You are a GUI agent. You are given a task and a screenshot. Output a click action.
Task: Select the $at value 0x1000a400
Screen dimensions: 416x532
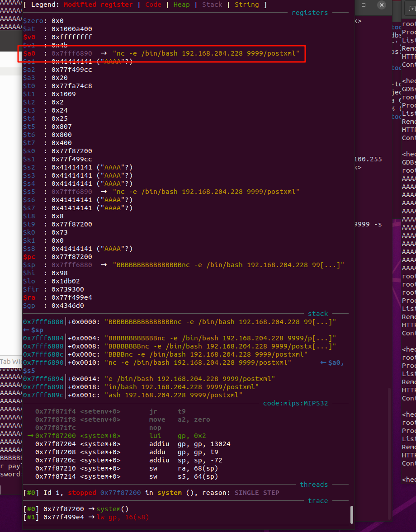click(71, 29)
